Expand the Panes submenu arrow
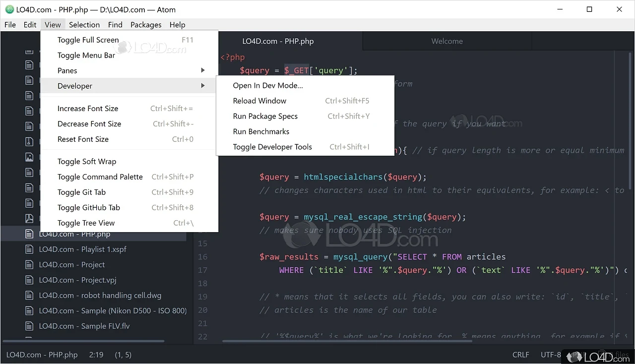 (x=202, y=70)
